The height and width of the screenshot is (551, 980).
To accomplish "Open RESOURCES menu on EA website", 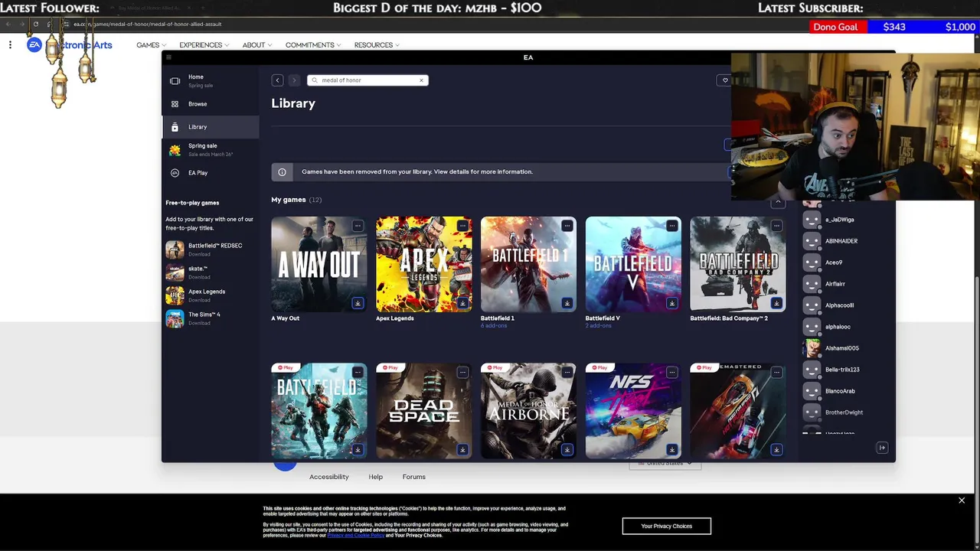I will coord(377,45).
